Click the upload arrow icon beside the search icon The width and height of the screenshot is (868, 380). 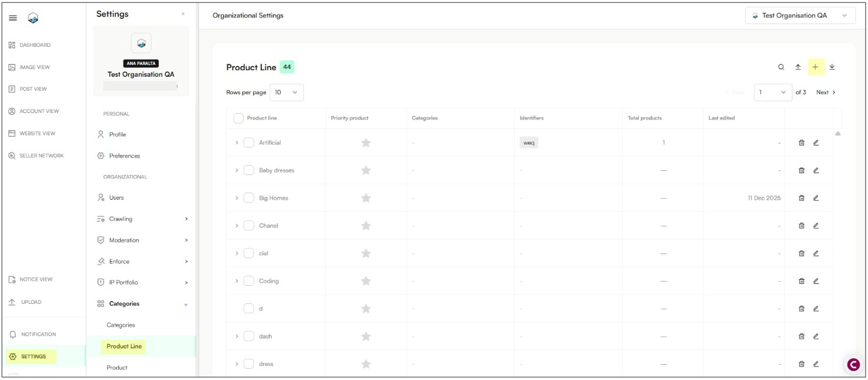[x=798, y=67]
